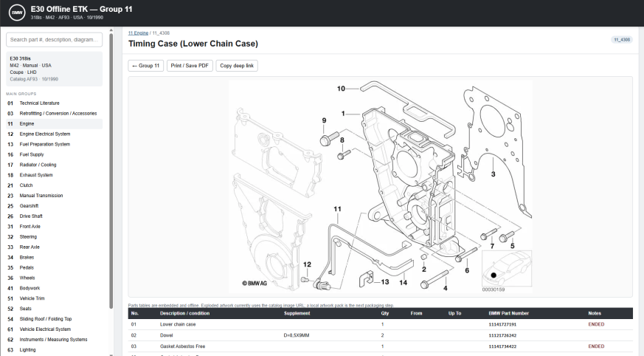Click callout number 4 in diagram

click(446, 288)
